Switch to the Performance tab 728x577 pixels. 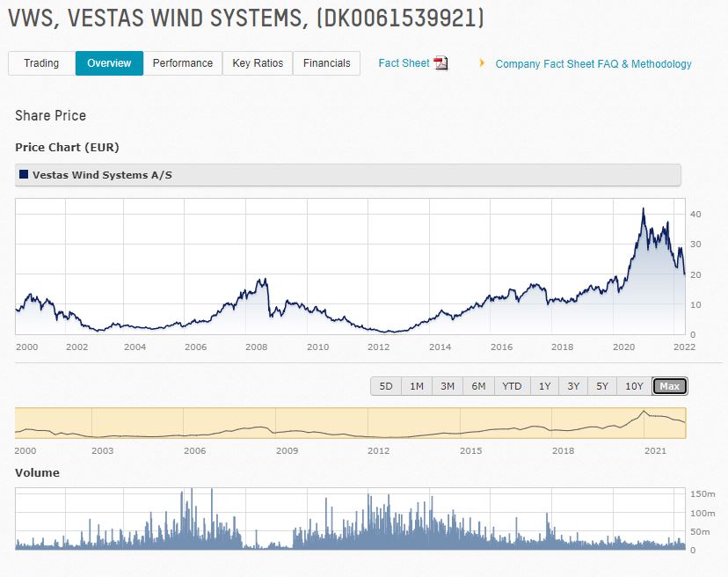pos(183,63)
